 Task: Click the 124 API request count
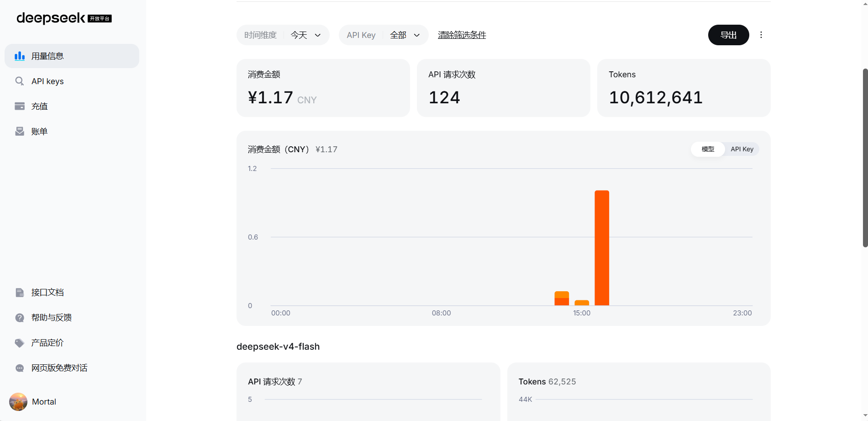444,97
